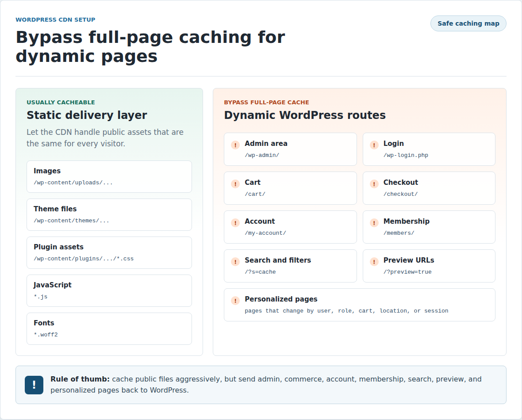Click the Admin area route title

266,143
